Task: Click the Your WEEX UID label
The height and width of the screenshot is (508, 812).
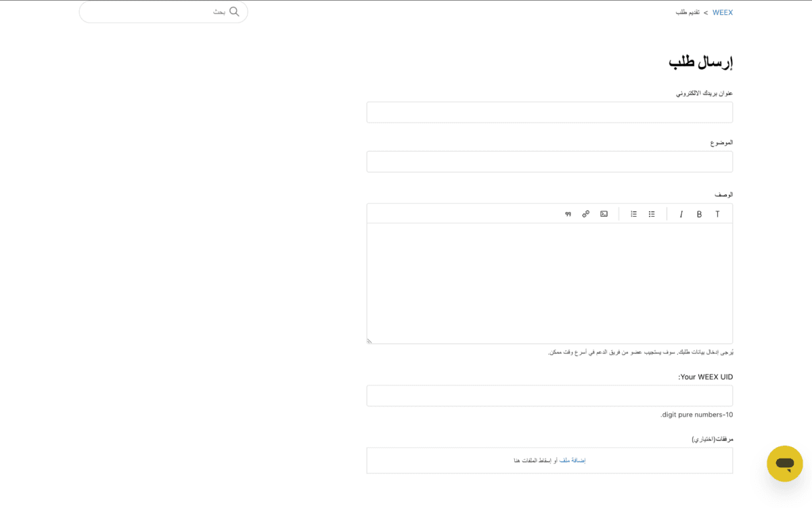Action: pyautogui.click(x=706, y=377)
